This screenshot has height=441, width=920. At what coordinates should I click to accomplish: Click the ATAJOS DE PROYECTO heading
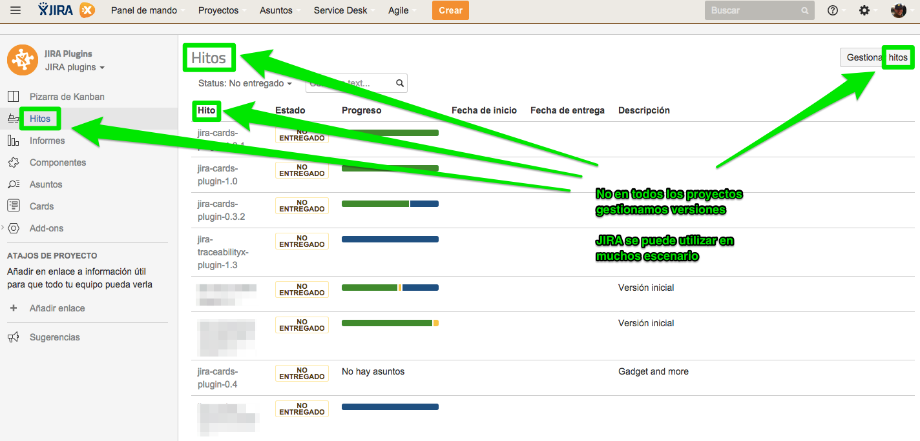tap(52, 256)
